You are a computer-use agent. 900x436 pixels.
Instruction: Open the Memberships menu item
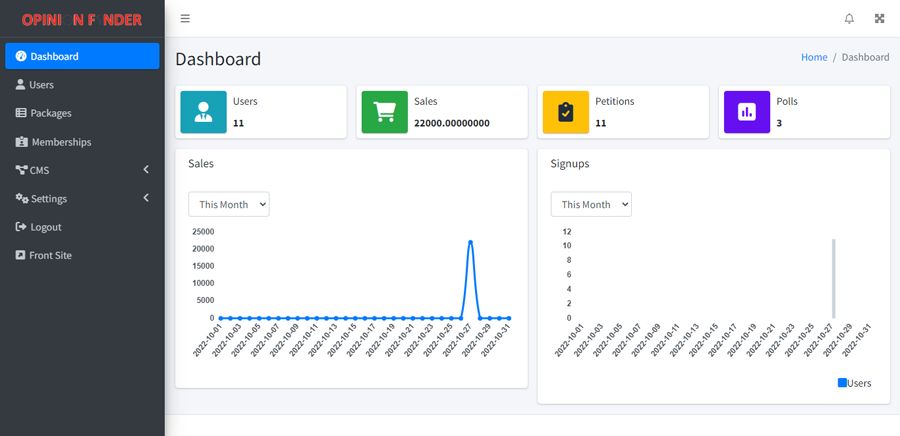click(x=82, y=142)
